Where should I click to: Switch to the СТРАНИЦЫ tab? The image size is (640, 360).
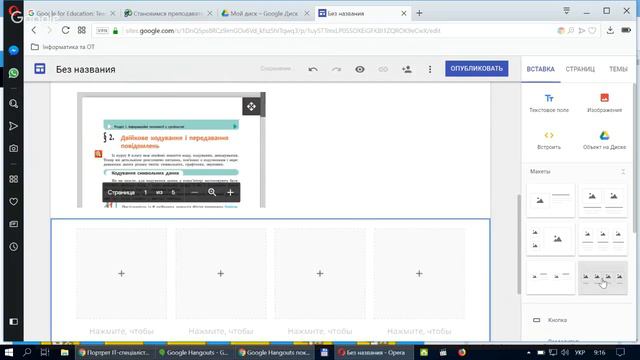click(580, 69)
